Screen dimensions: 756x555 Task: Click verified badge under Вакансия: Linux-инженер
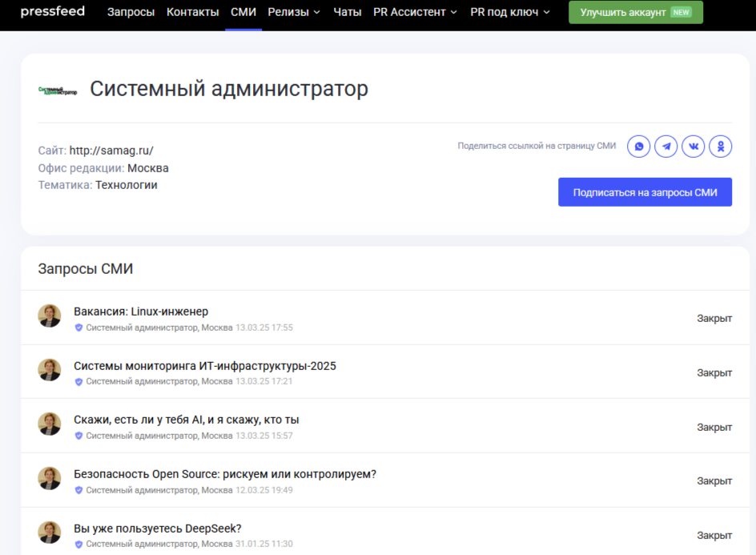78,328
